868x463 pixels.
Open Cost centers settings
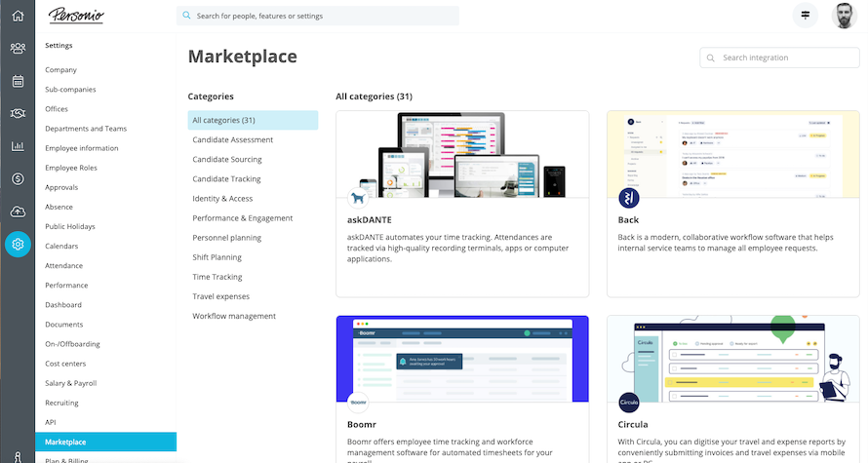point(65,364)
